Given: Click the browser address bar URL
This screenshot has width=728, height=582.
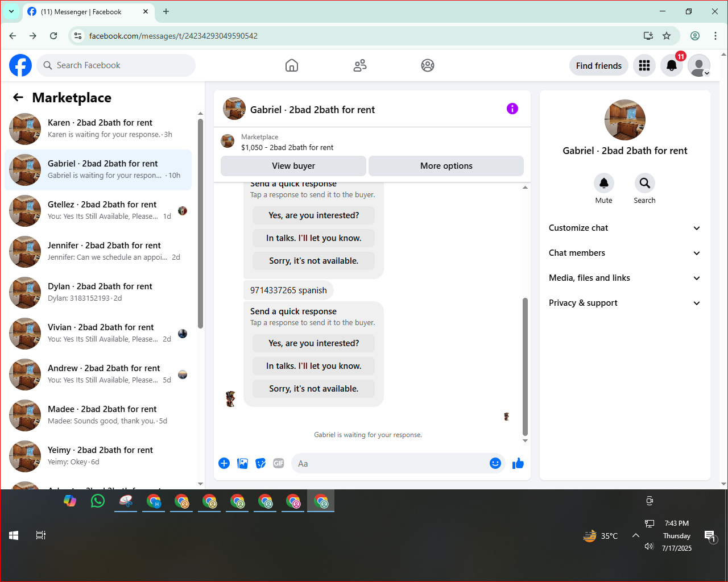Looking at the screenshot, I should 173,36.
